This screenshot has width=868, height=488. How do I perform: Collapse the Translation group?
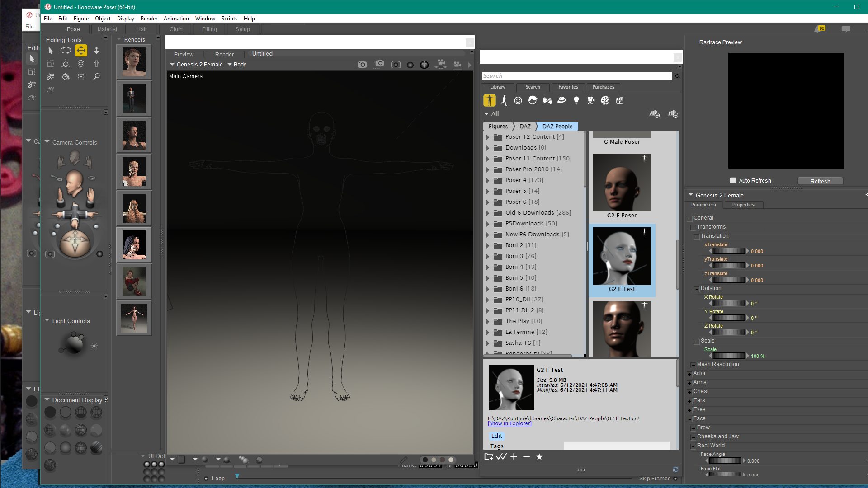[x=697, y=236]
